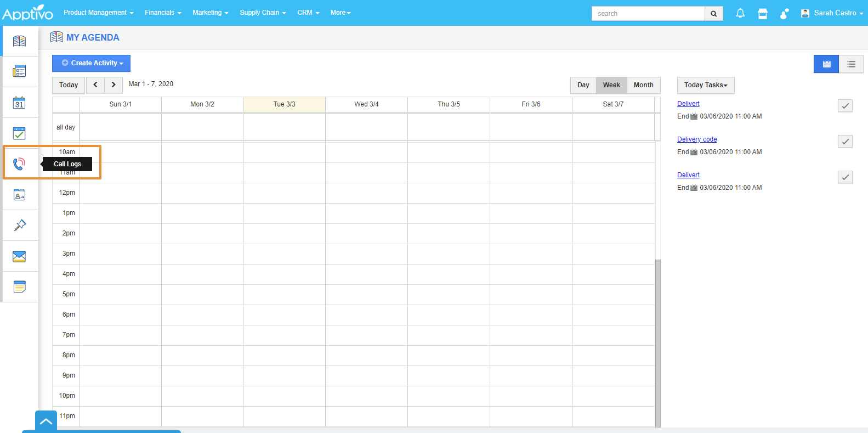This screenshot has height=433, width=868.
Task: Open the Follow Ups contact sidebar icon
Action: click(19, 195)
